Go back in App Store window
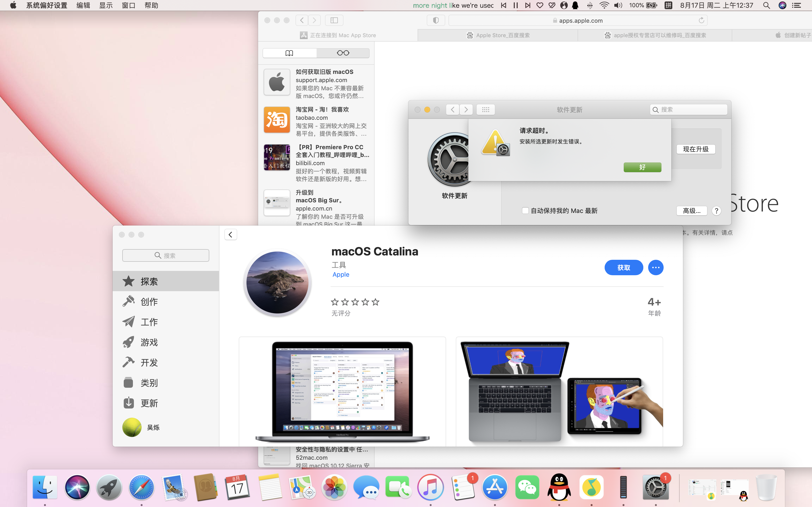The width and height of the screenshot is (812, 507). 231,235
